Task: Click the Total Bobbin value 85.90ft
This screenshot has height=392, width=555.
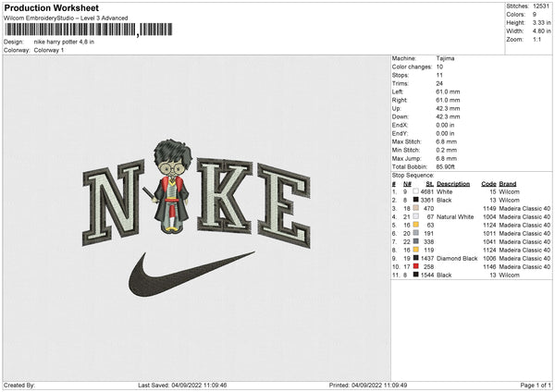Action: (x=445, y=166)
